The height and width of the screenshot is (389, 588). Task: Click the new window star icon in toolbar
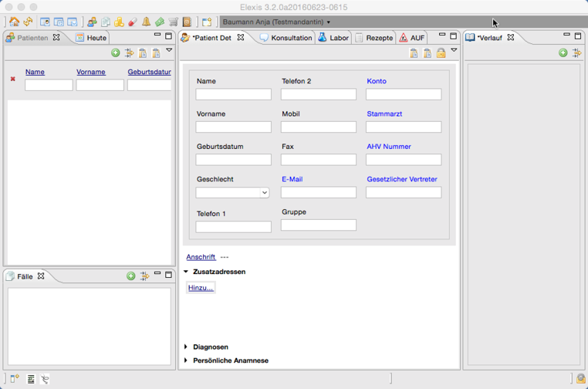(x=207, y=22)
